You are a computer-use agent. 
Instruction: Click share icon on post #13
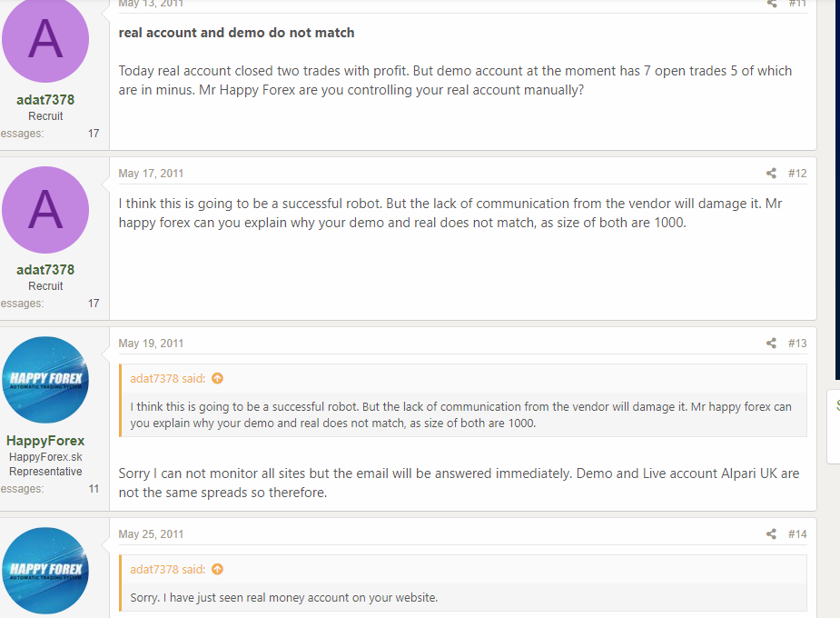[x=771, y=344]
